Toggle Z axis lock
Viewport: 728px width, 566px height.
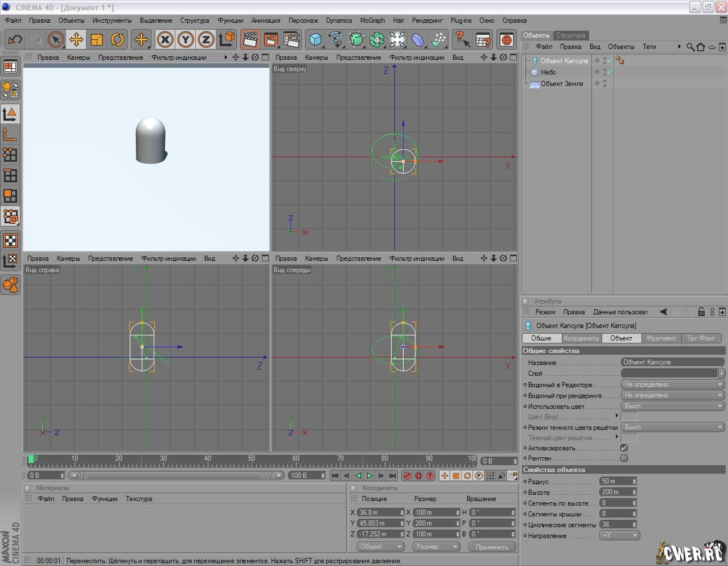point(205,39)
